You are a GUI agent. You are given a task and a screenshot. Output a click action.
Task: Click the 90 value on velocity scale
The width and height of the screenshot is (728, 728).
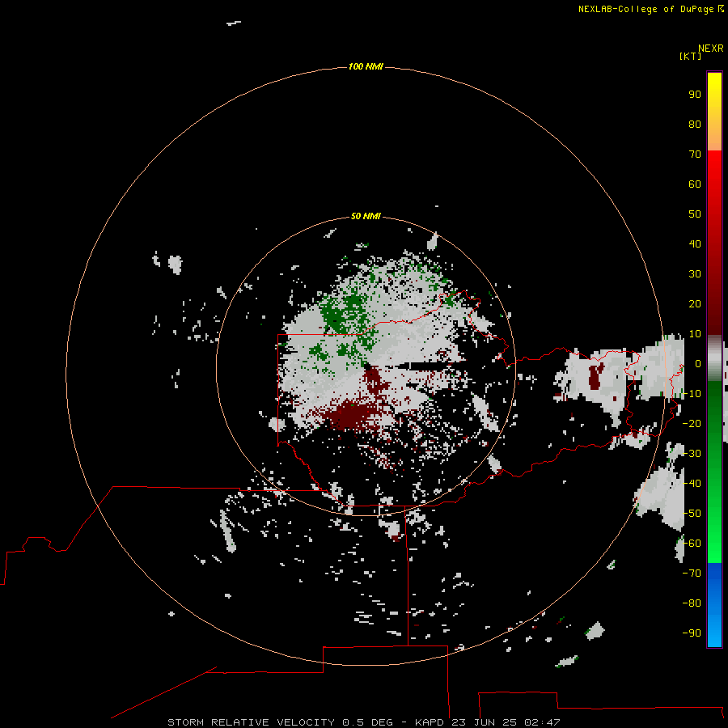click(x=695, y=95)
